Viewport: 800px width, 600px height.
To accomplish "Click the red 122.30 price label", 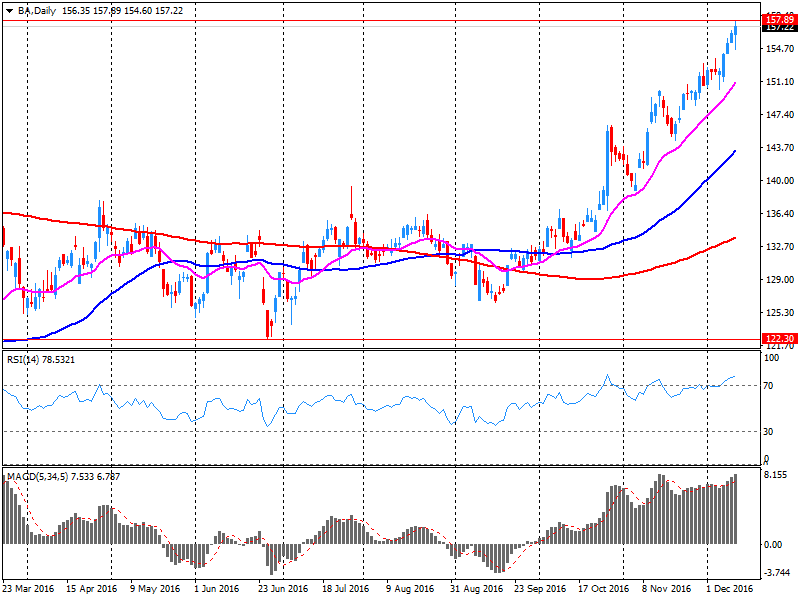I will 780,339.
